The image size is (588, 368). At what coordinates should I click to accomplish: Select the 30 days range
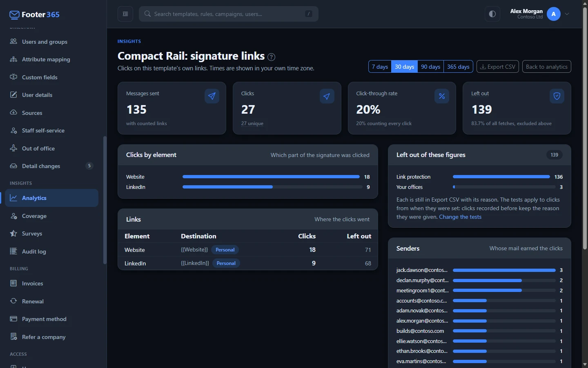[405, 67]
